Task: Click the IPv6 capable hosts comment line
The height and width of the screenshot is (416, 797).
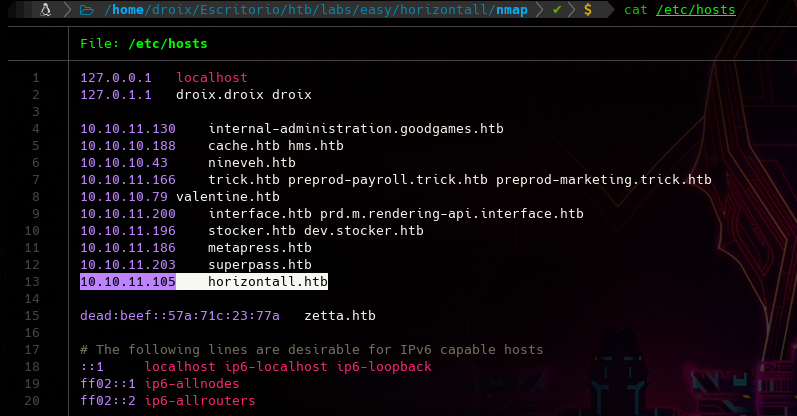Action: (x=312, y=350)
